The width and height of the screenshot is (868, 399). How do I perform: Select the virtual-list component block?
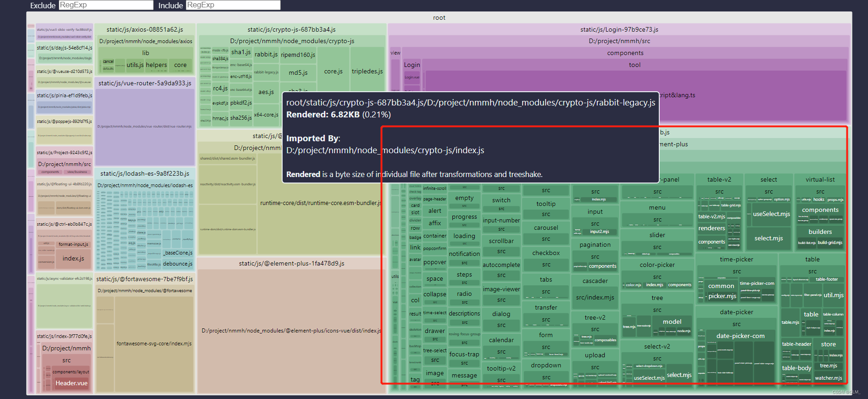pyautogui.click(x=820, y=179)
